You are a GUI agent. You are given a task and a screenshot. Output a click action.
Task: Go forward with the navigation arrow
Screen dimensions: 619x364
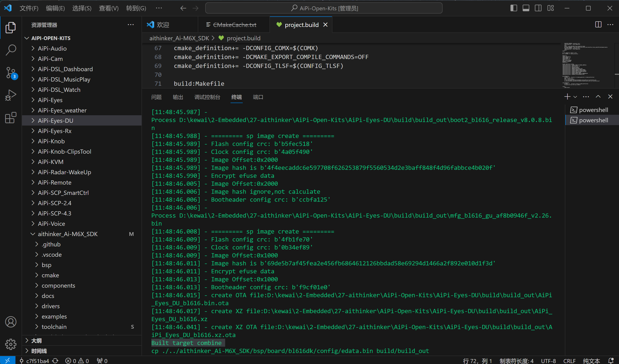196,8
